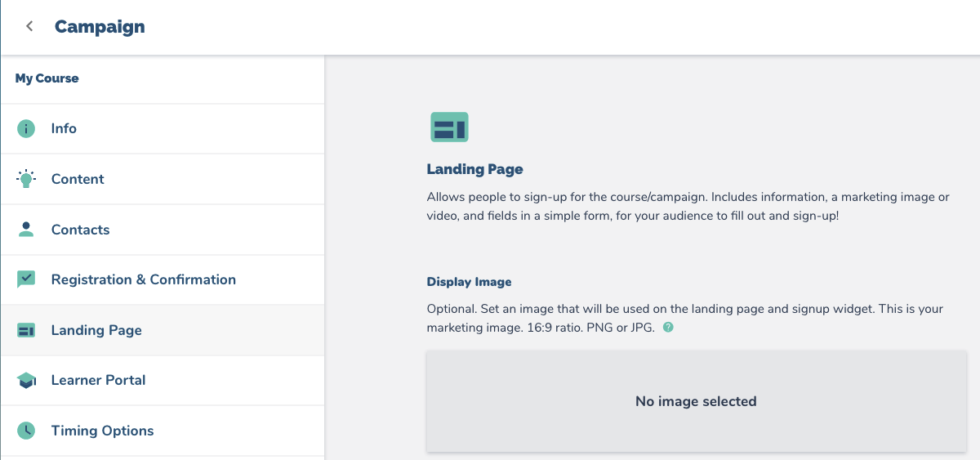Open the Learner Portal section
The image size is (980, 460).
(x=163, y=381)
